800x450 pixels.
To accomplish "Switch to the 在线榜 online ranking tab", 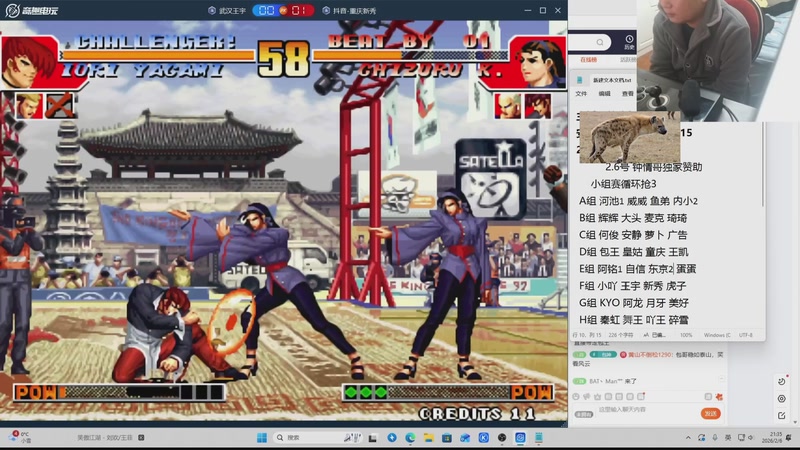I will (588, 60).
